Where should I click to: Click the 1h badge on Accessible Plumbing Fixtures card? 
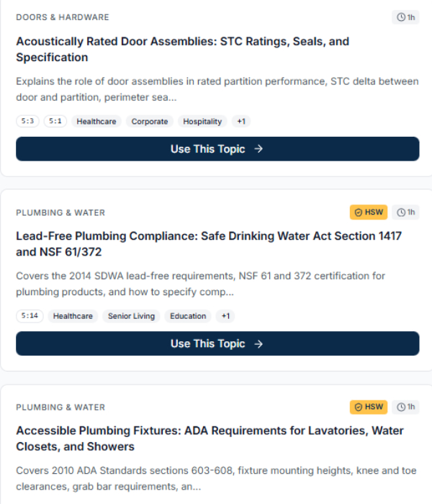point(405,407)
